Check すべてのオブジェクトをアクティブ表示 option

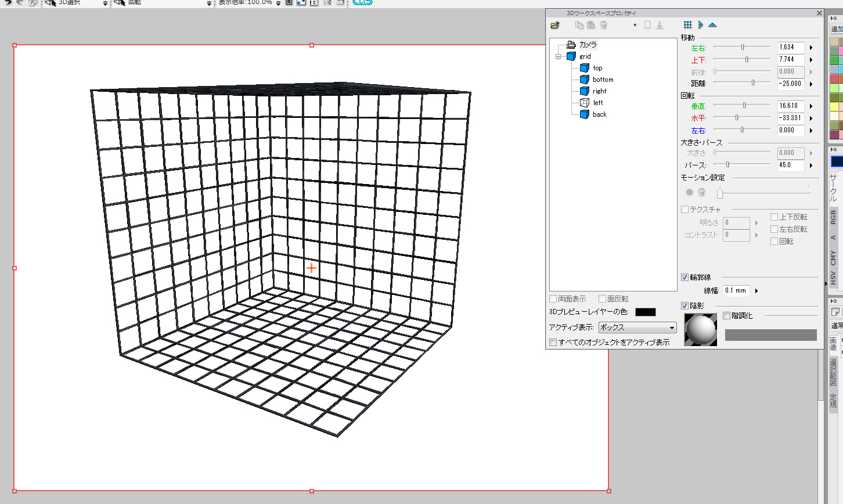click(553, 343)
